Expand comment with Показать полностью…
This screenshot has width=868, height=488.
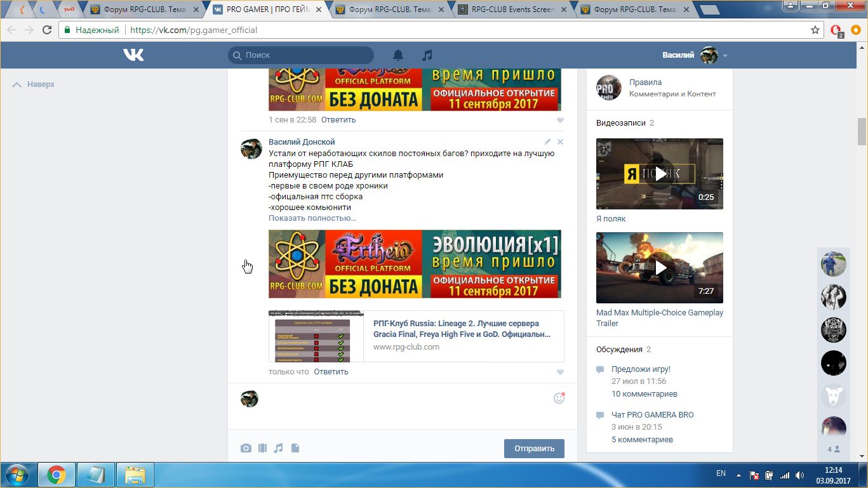[x=312, y=218]
